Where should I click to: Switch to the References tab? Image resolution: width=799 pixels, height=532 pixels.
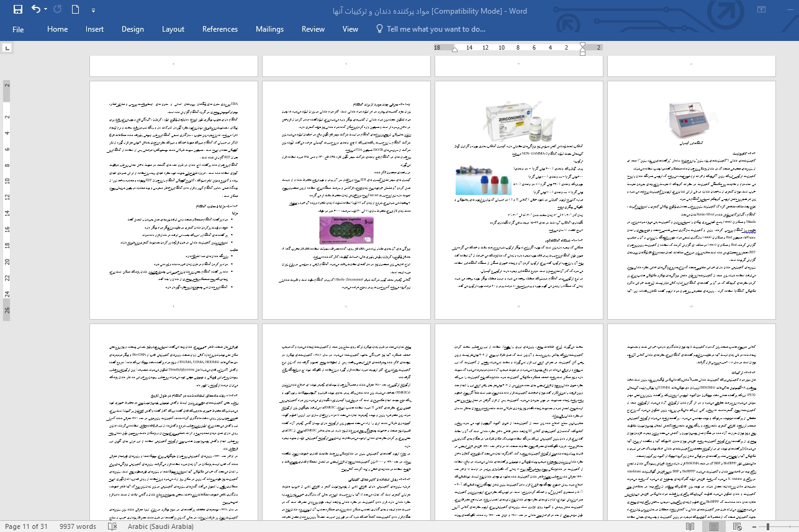pyautogui.click(x=220, y=29)
